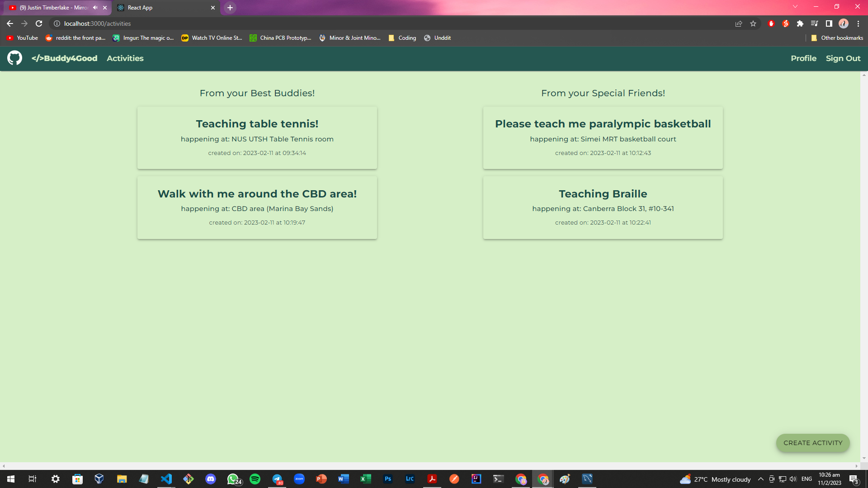Bookmark this page with star icon
Image resolution: width=868 pixels, height=488 pixels.
[753, 23]
